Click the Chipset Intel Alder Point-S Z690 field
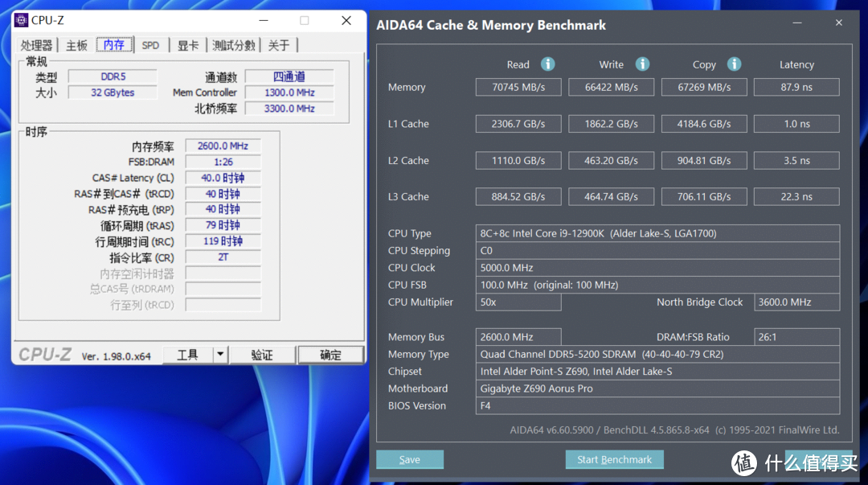Viewport: 868px width, 485px height. click(x=657, y=372)
